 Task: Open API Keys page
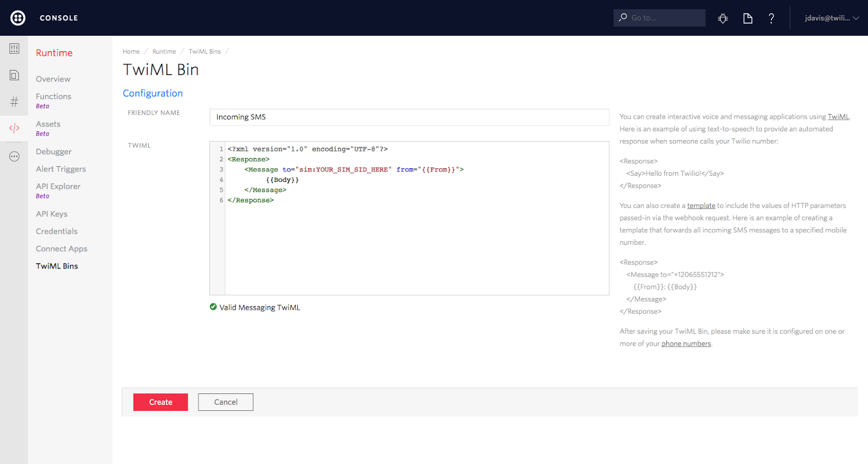coord(52,214)
